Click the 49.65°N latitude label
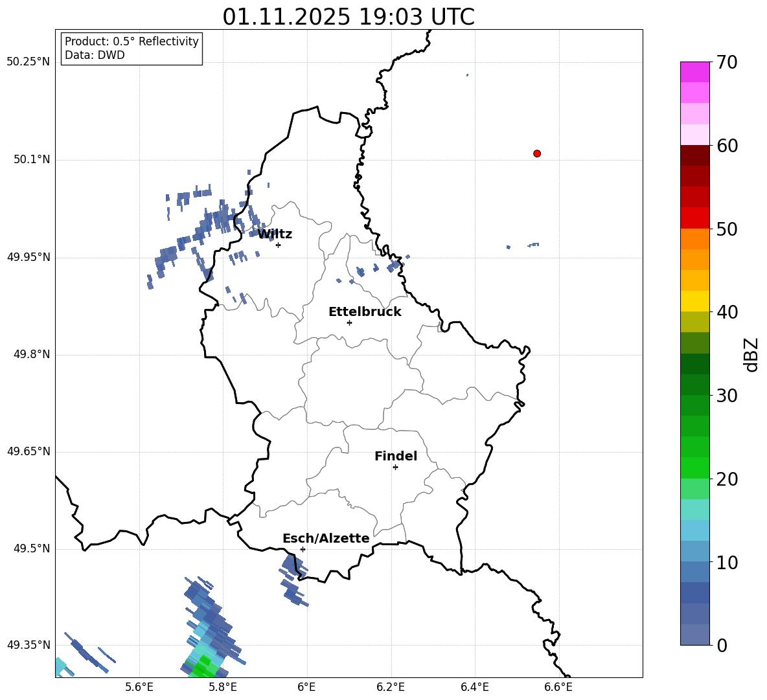Image resolution: width=767 pixels, height=700 pixels. 29,451
